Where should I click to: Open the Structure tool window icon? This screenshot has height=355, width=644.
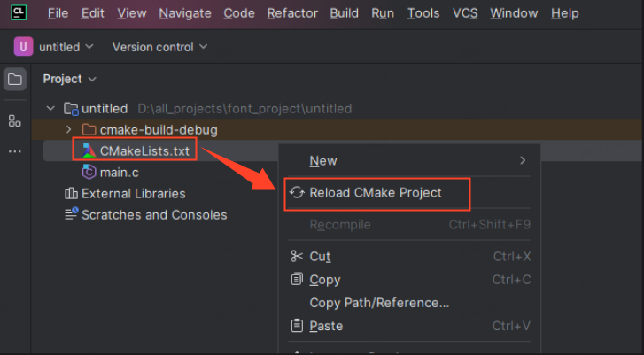(15, 121)
